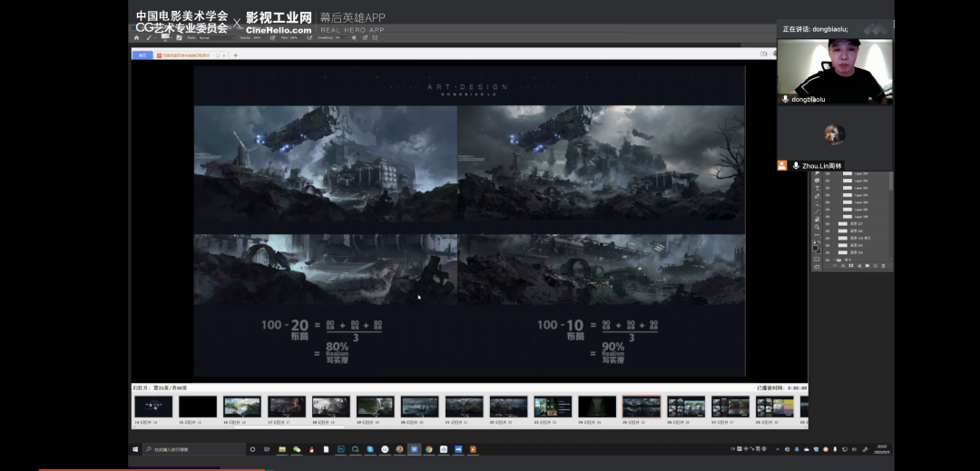980x471 pixels.
Task: Switch to the blue home tab
Action: tap(142, 55)
